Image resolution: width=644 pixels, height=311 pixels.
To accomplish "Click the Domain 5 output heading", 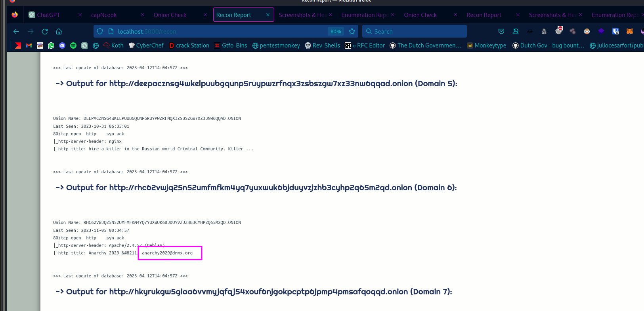I will pos(256,83).
